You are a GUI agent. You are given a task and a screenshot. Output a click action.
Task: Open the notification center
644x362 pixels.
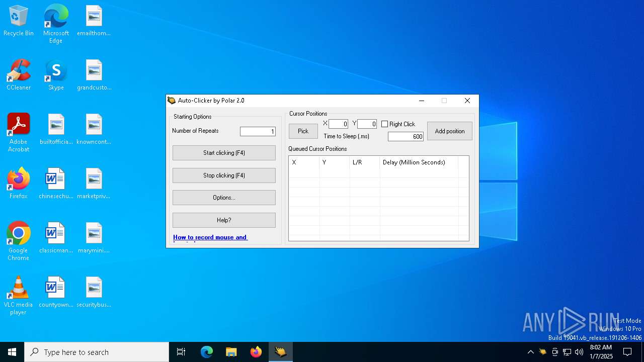point(627,352)
